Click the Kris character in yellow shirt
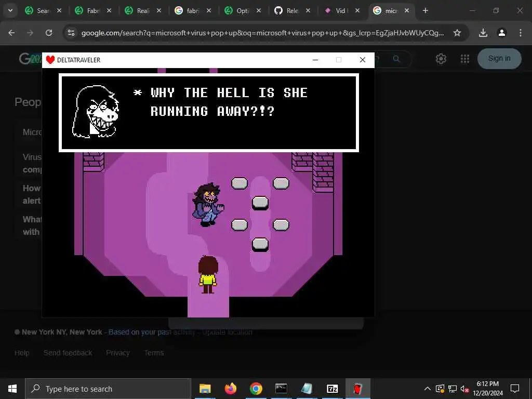Image resolution: width=532 pixels, height=399 pixels. point(208,275)
